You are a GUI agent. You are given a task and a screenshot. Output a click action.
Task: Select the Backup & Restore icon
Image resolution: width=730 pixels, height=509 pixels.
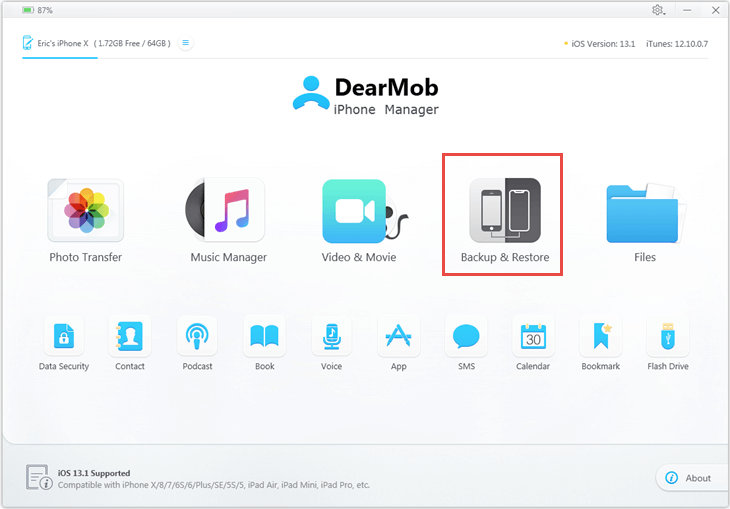coord(505,212)
